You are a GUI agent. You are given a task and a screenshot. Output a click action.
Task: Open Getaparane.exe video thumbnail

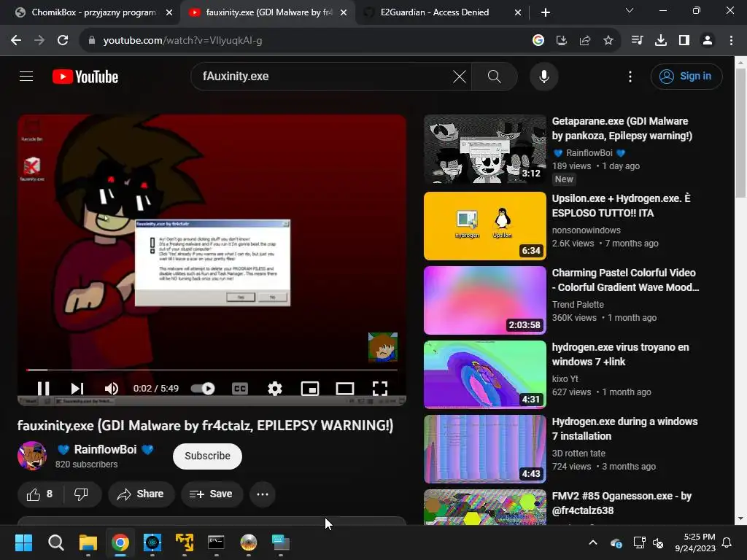tap(485, 149)
